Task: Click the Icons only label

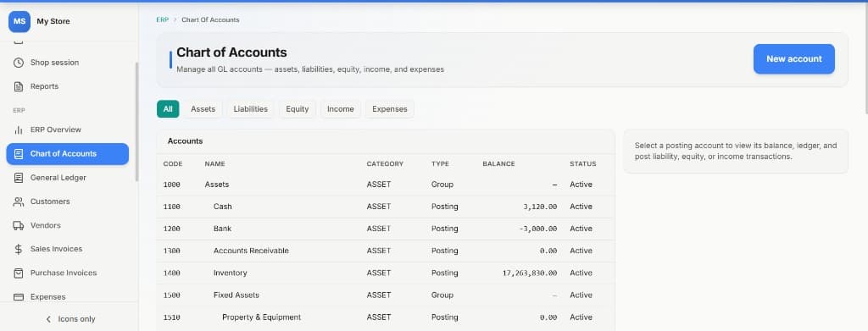Action: pyautogui.click(x=76, y=319)
